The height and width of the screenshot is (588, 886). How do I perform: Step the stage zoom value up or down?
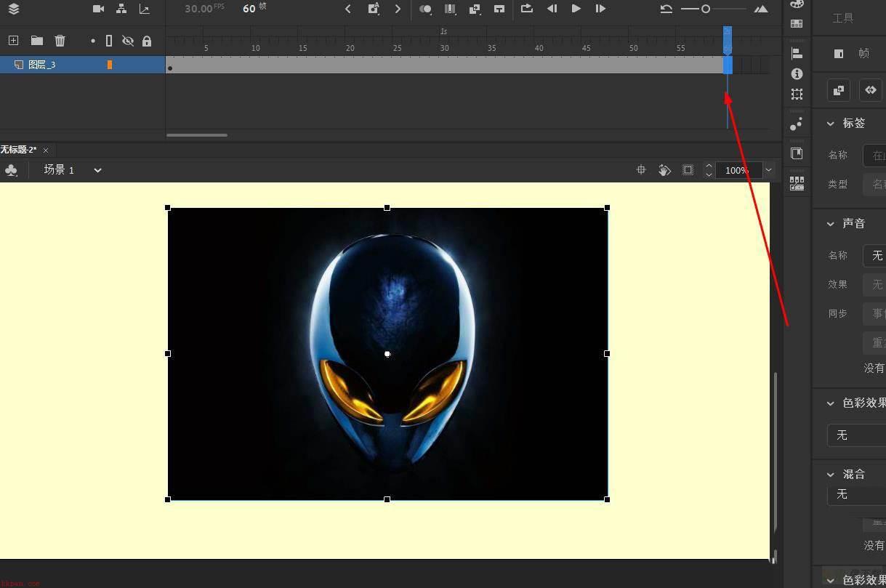[x=709, y=170]
